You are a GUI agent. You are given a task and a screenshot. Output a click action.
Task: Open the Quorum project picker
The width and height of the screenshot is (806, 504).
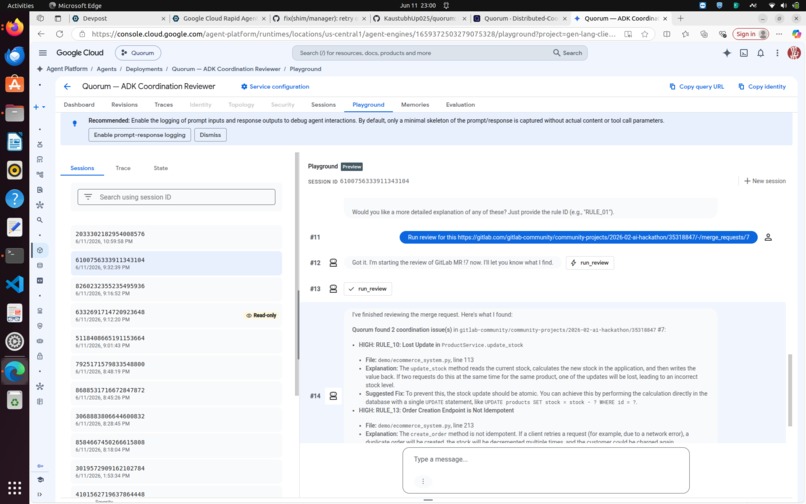coord(138,52)
